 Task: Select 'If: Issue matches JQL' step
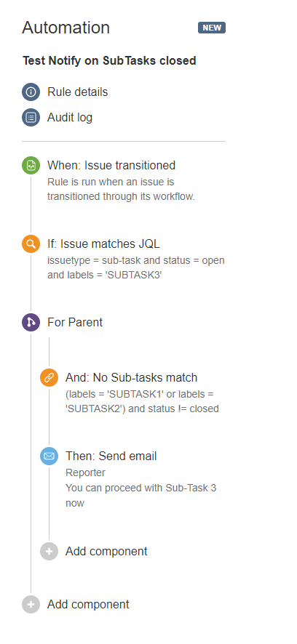(103, 244)
